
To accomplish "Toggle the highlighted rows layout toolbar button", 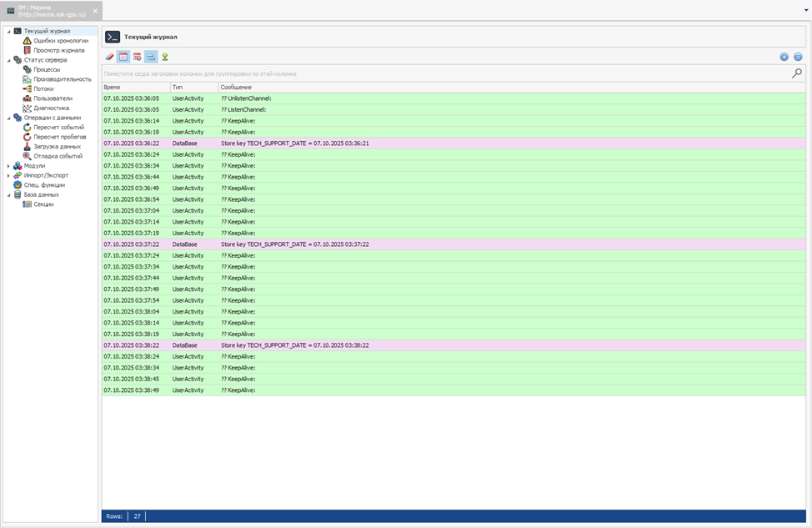I will 151,57.
